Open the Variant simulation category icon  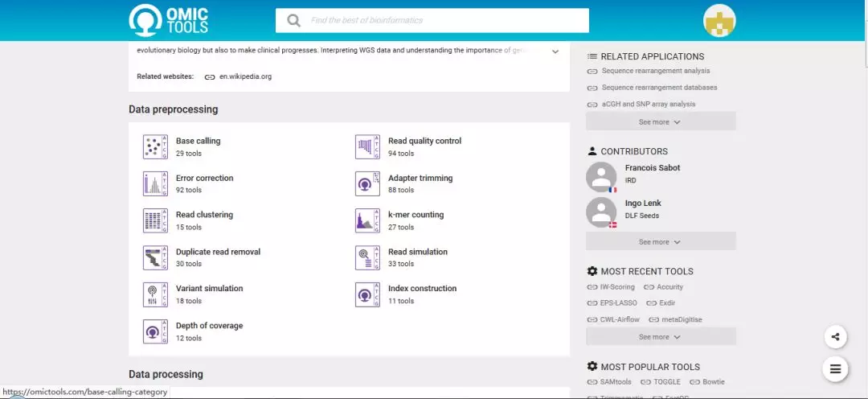tap(155, 294)
